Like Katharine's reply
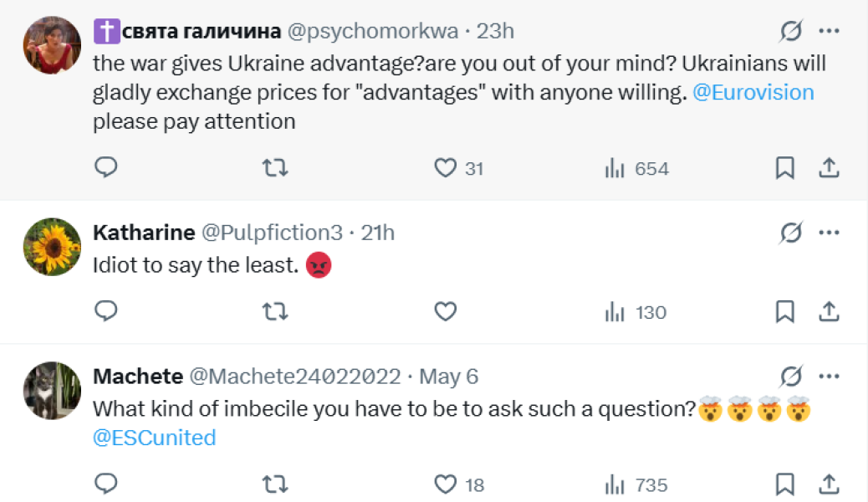 pyautogui.click(x=445, y=312)
